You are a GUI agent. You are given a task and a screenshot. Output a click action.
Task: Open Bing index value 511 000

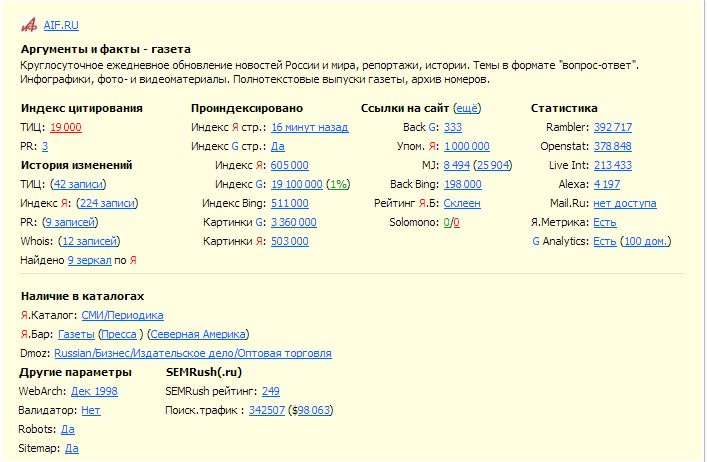coord(289,203)
